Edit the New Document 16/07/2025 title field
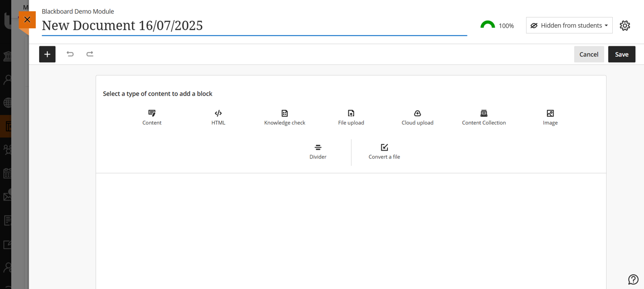The image size is (644, 289). (x=254, y=26)
